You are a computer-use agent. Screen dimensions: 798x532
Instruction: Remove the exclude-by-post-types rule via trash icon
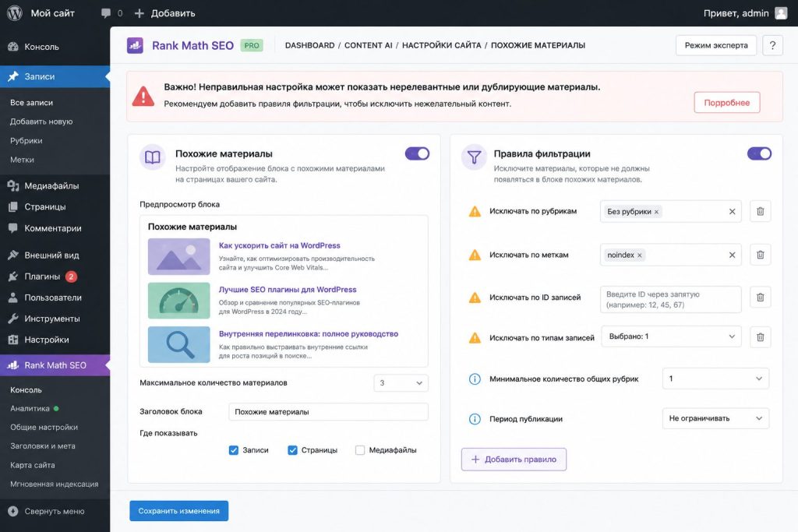coord(760,336)
